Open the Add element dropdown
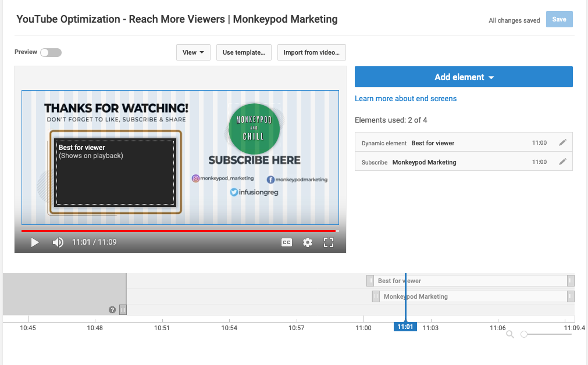The height and width of the screenshot is (365, 588). 464,76
